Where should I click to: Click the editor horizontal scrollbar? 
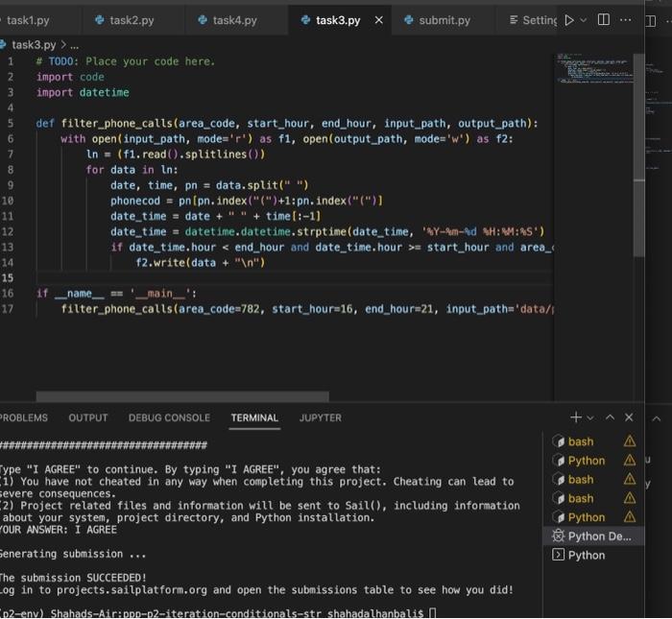(x=182, y=396)
